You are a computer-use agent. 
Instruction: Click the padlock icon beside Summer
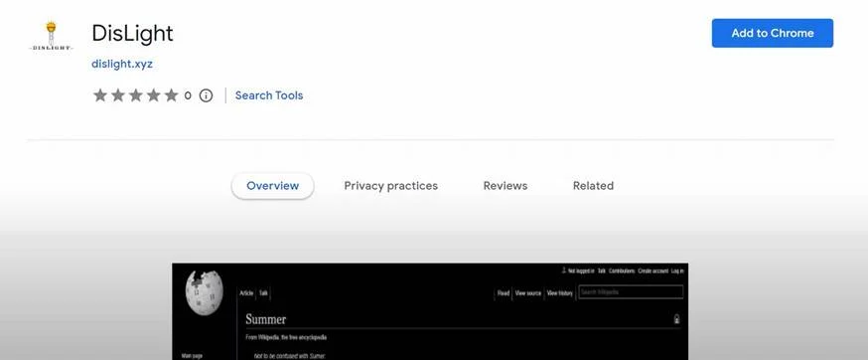(676, 319)
